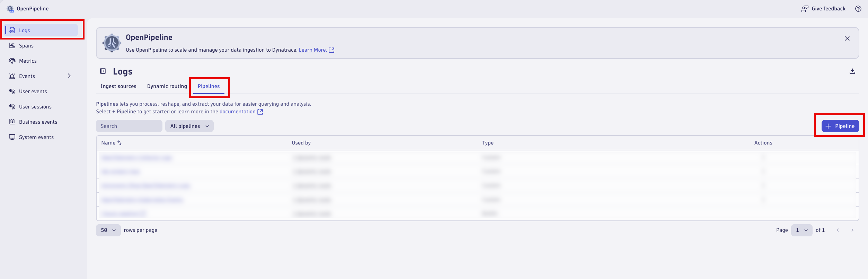Viewport: 868px width, 279px height.
Task: Click the Used by column header
Action: tap(301, 143)
